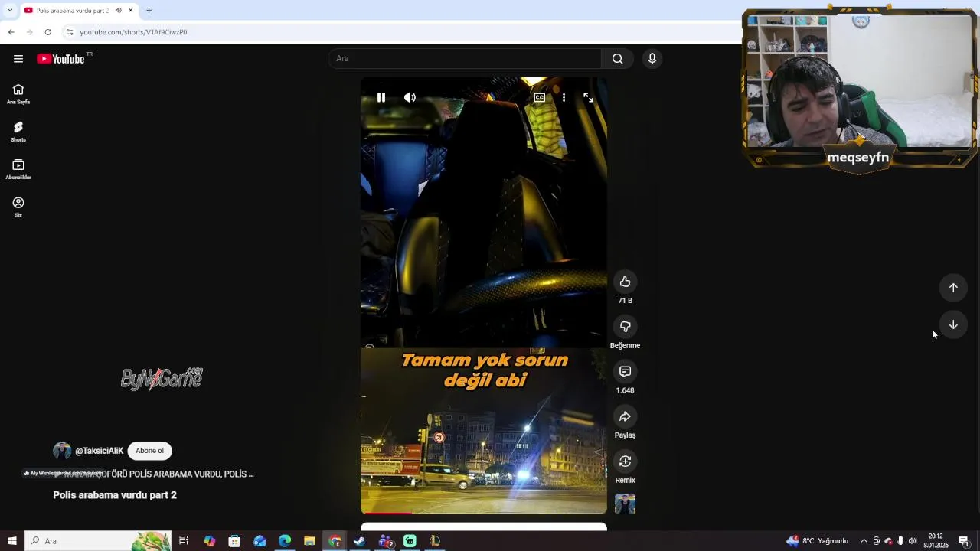
Task: Switch to Chrome on the taskbar
Action: click(335, 541)
